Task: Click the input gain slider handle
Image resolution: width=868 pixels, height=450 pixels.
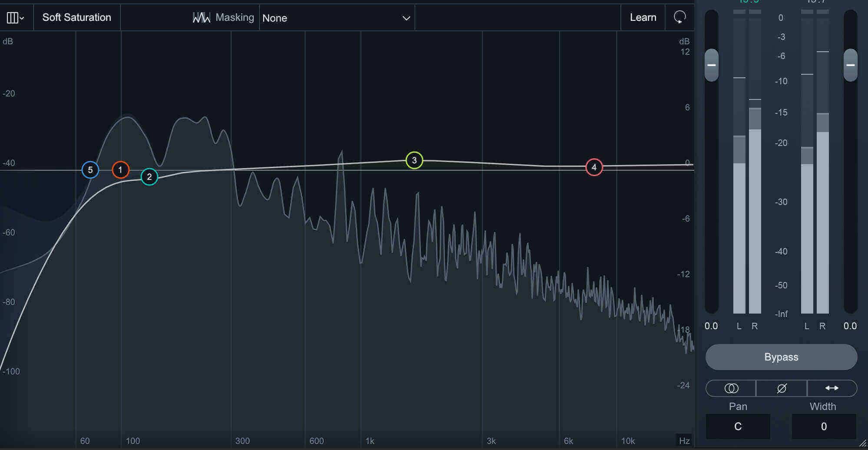Action: tap(712, 65)
